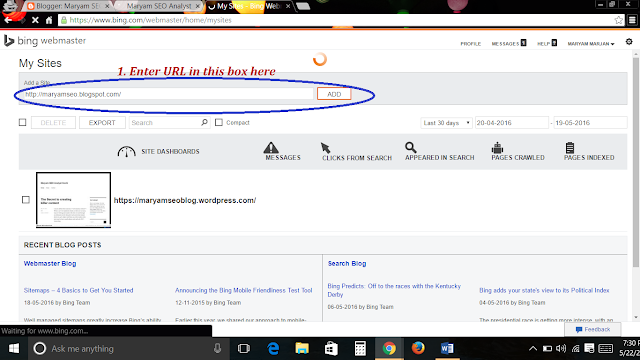This screenshot has height=360, width=640.
Task: Open a new browser tab
Action: point(303,6)
